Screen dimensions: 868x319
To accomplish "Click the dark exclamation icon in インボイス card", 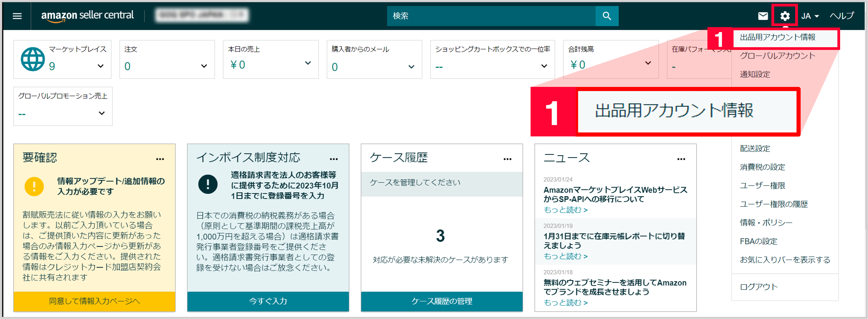I will (207, 184).
